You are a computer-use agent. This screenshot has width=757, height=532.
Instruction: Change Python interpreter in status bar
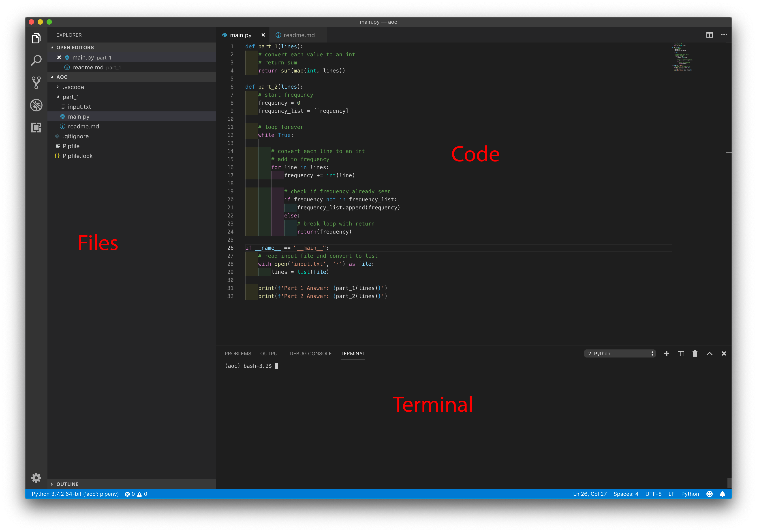pyautogui.click(x=75, y=494)
